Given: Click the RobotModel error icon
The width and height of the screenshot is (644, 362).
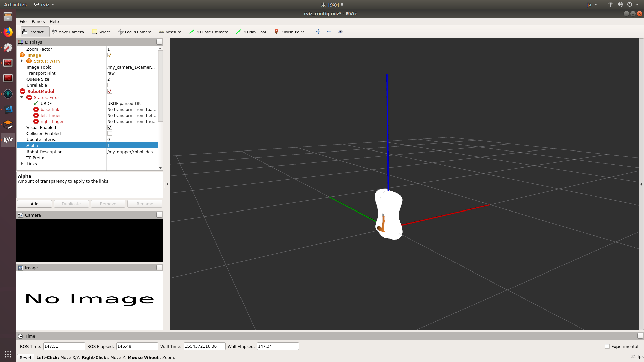Looking at the screenshot, I should (22, 91).
